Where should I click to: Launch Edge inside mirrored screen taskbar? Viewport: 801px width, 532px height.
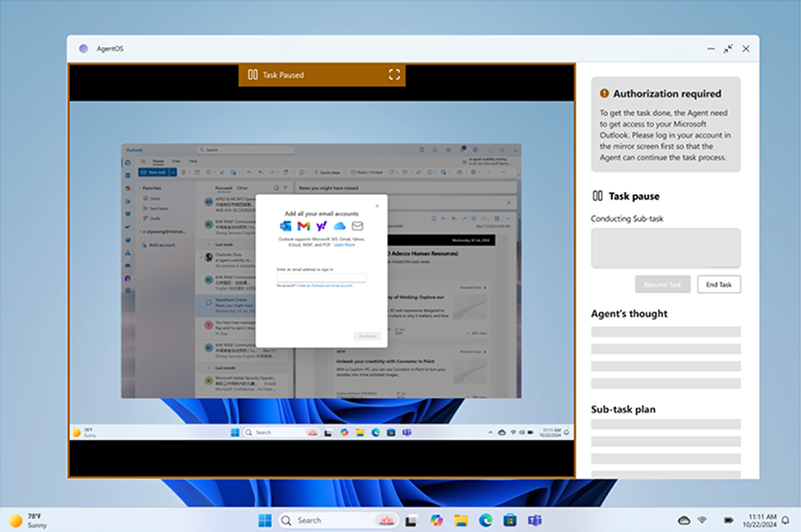tap(376, 432)
